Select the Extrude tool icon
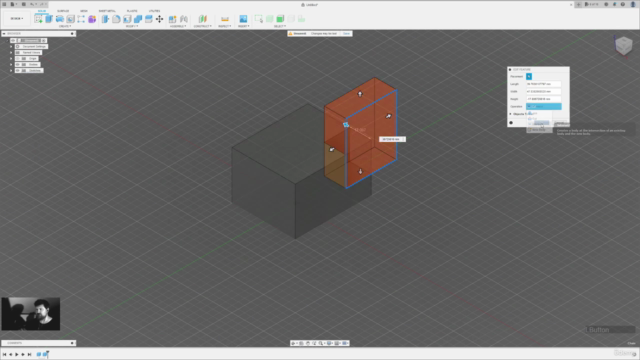 [49, 19]
